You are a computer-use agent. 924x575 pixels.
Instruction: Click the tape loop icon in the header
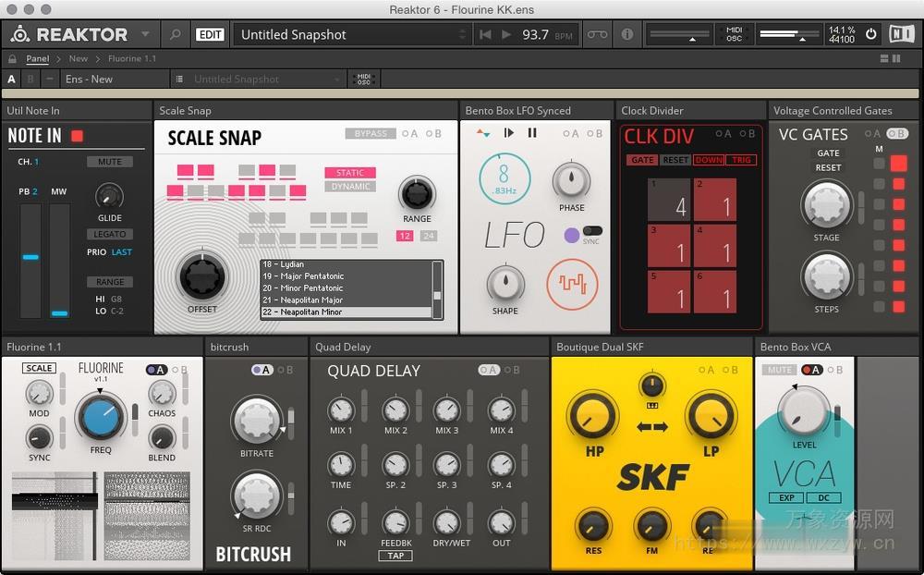coord(596,33)
